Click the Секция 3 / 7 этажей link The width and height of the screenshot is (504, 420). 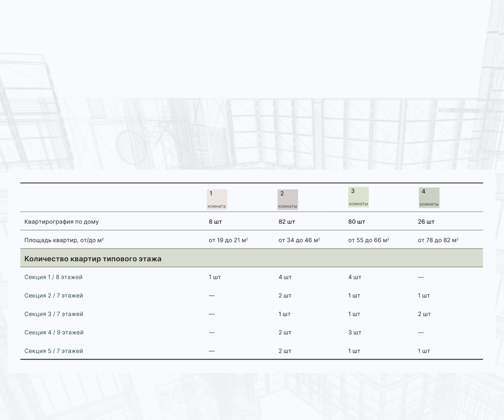53,314
